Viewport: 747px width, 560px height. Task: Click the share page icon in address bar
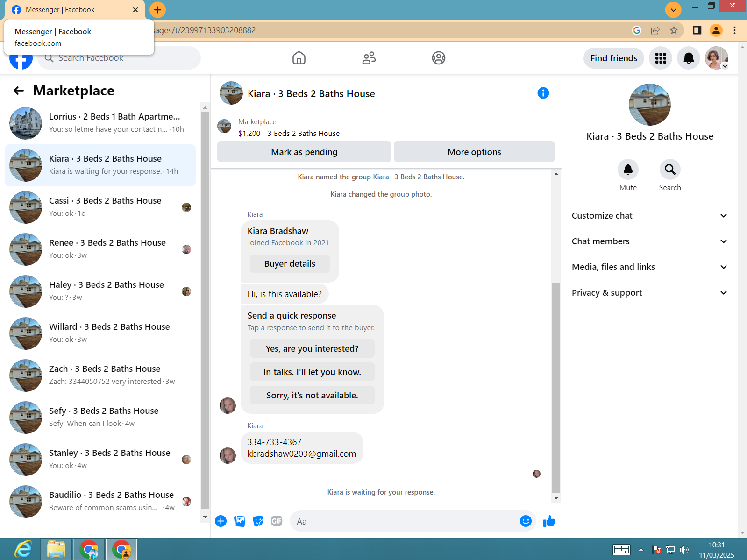pos(655,30)
